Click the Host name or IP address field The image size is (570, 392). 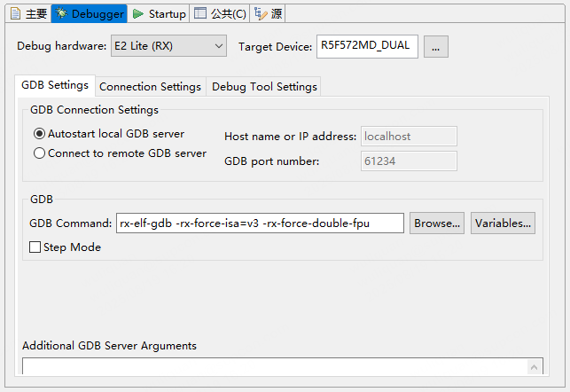click(x=409, y=137)
